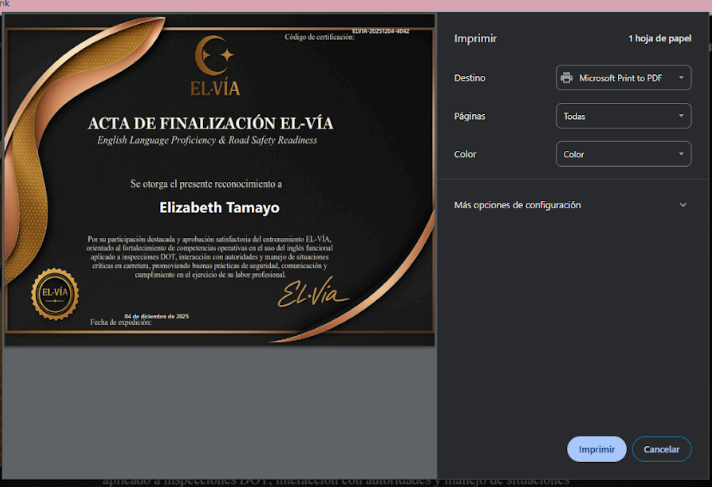The width and height of the screenshot is (712, 487).
Task: Click the EL-VÍA crescent moon logo in preview
Action: (x=214, y=55)
